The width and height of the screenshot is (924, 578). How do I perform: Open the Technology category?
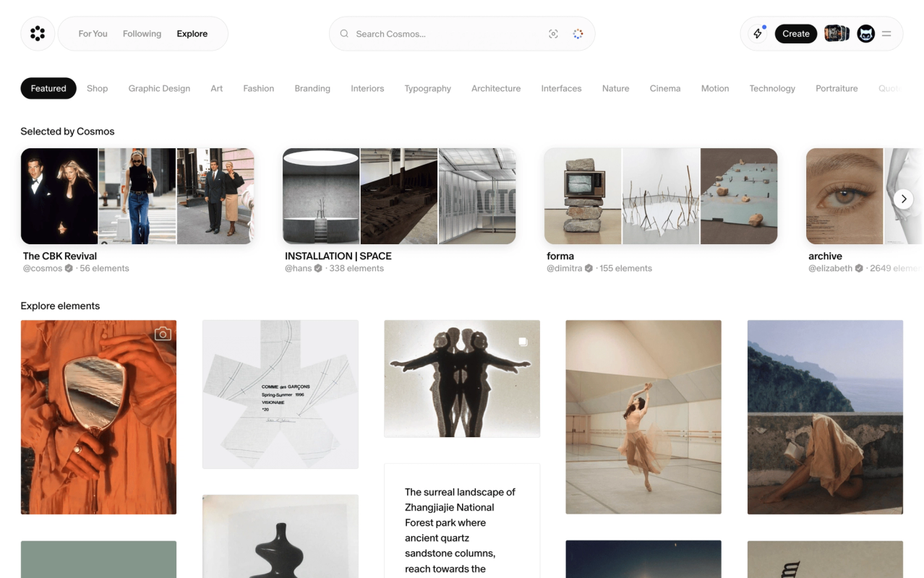pos(772,88)
